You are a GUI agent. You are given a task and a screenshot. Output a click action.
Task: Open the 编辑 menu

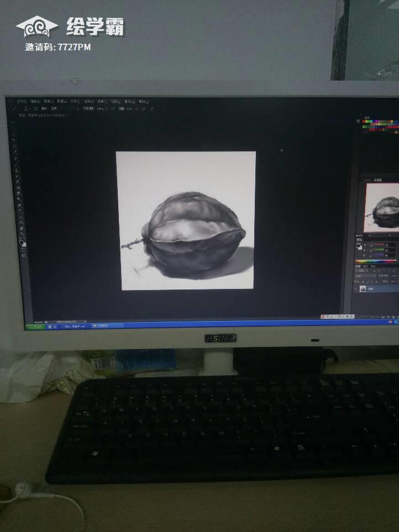(x=35, y=101)
